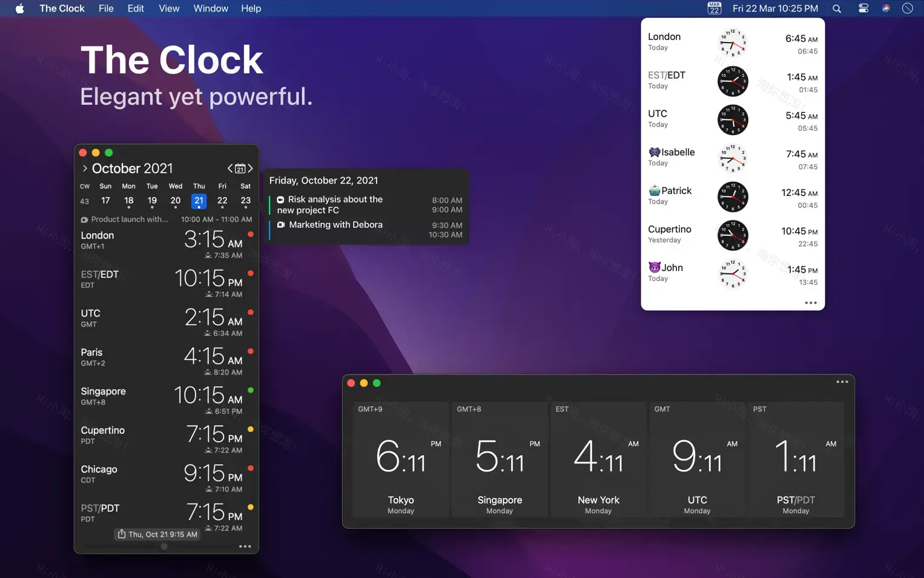Image resolution: width=924 pixels, height=578 pixels.
Task: Open Spotlight search in the menu bar
Action: pos(836,8)
